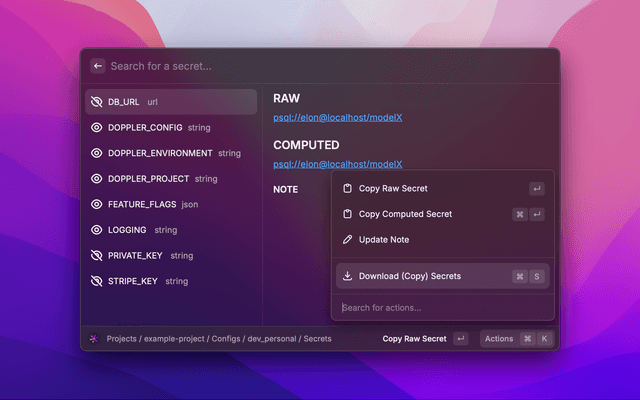Screen dimensions: 640x400
Task: Toggle the eye icon beside DOPPLER_CONFIG
Action: point(97,128)
